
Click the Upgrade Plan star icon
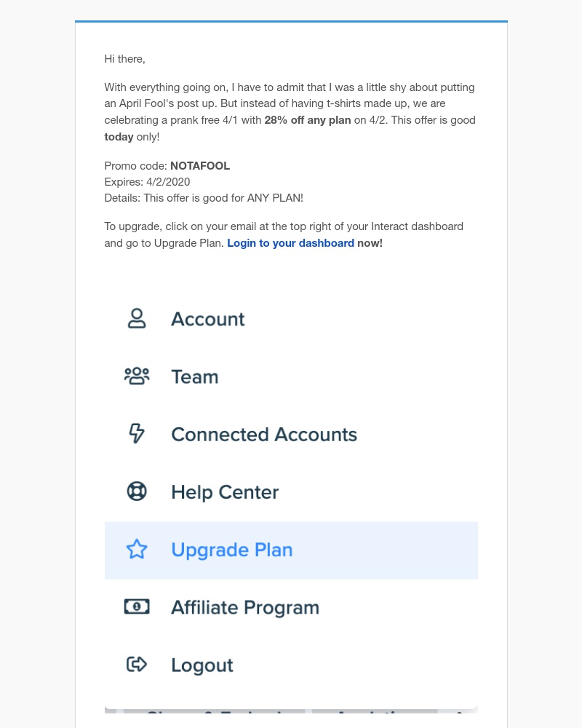(x=137, y=549)
